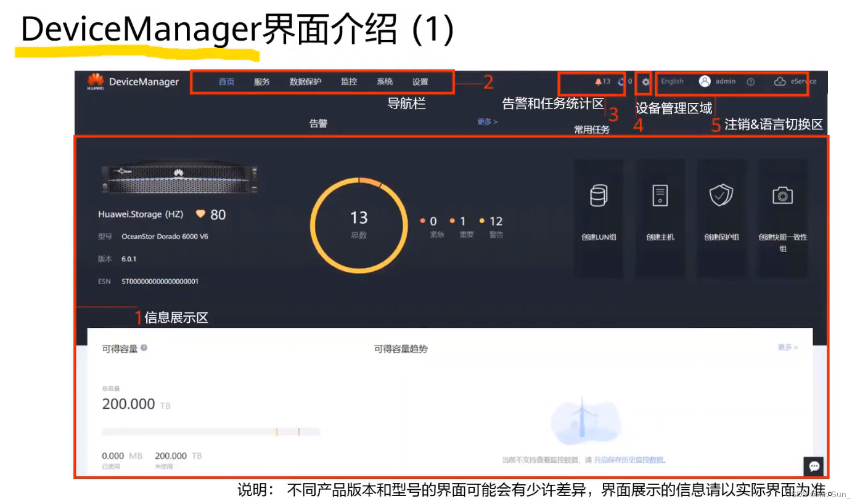The width and height of the screenshot is (860, 504).
Task: Open the chat support bubble icon
Action: tap(814, 466)
